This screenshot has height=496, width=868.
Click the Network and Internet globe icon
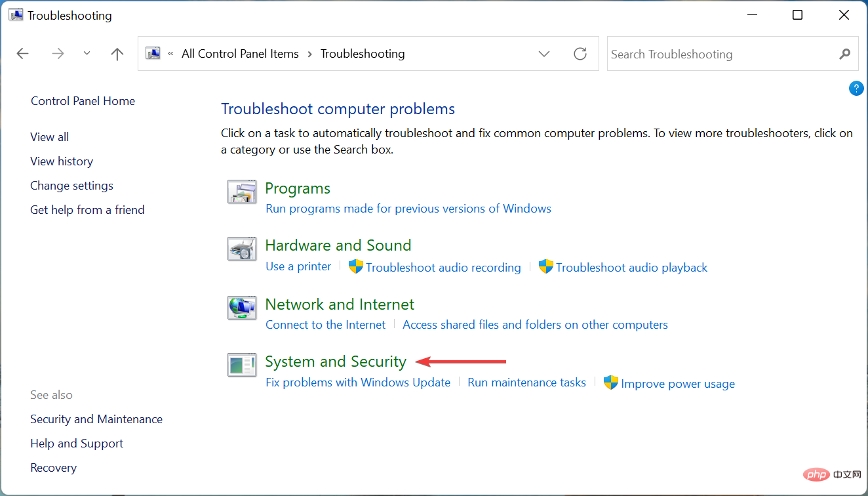(x=241, y=307)
